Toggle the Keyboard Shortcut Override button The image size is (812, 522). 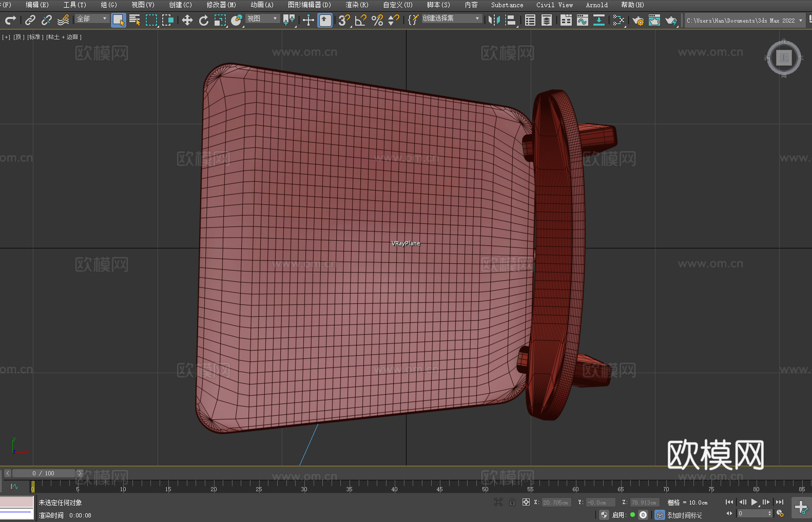click(x=325, y=20)
